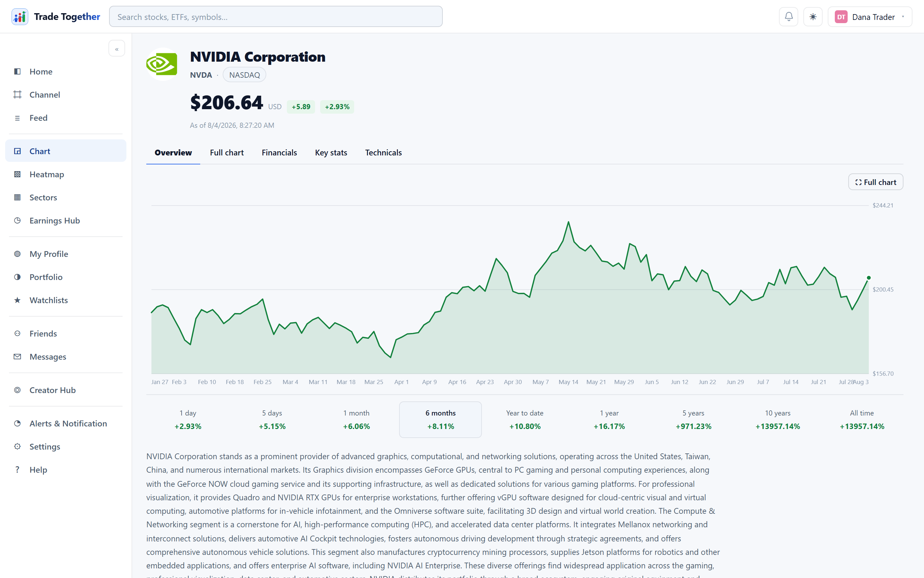Click the My Profile globe icon
The width and height of the screenshot is (924, 578).
point(17,254)
